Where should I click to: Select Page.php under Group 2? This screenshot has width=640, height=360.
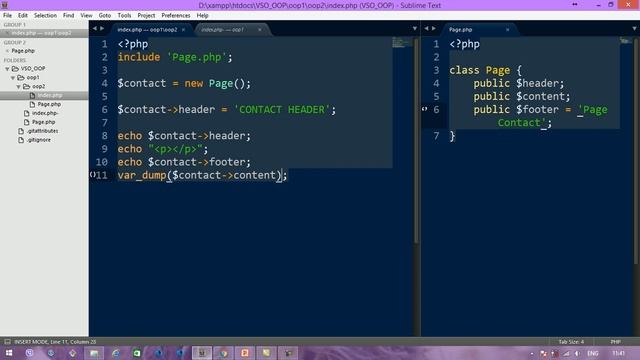click(x=23, y=51)
